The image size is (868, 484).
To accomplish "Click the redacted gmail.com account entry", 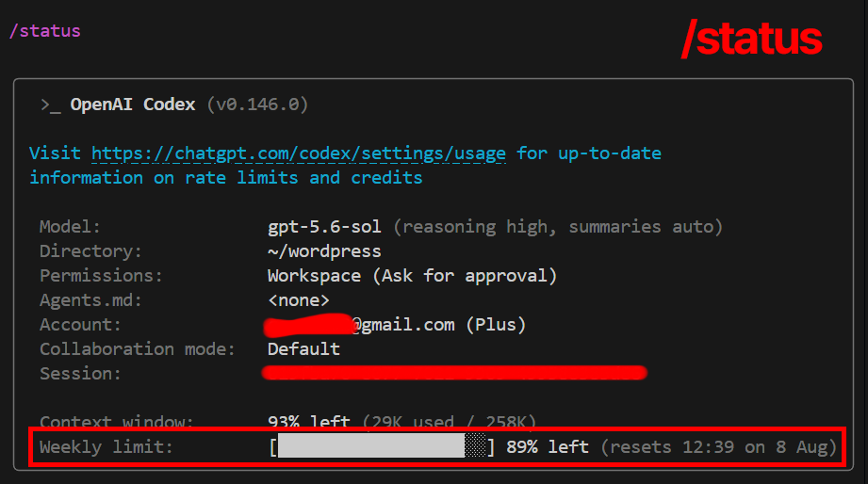I will tap(395, 325).
